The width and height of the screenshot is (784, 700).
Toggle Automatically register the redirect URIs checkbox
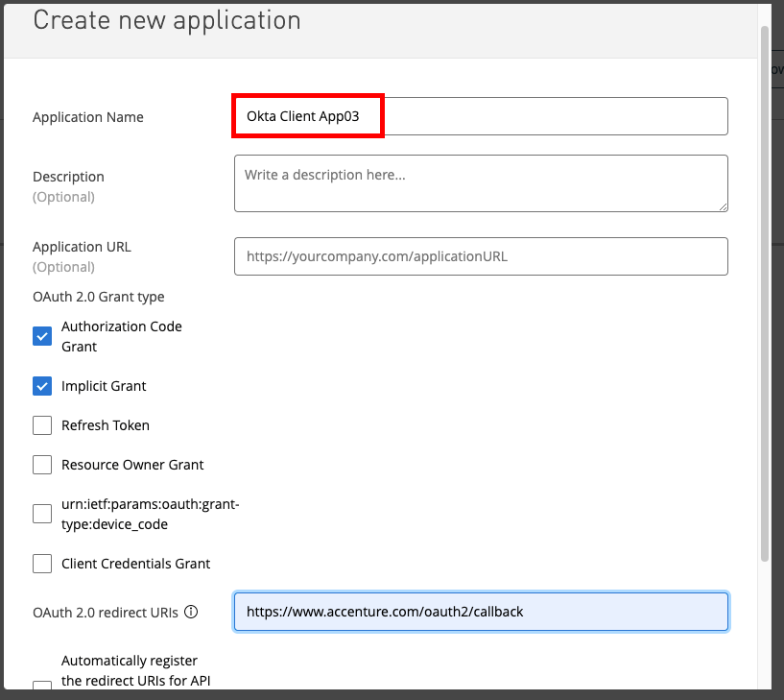pyautogui.click(x=42, y=686)
